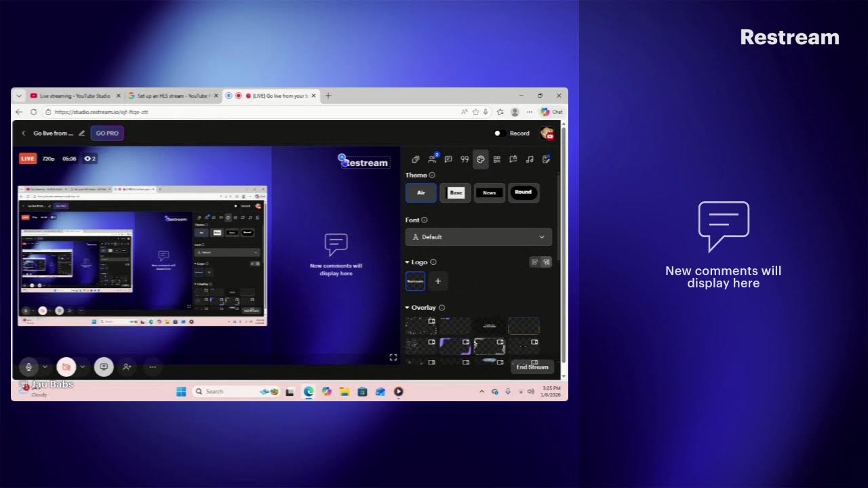Click the GO PRO button
The image size is (868, 488).
(x=107, y=134)
